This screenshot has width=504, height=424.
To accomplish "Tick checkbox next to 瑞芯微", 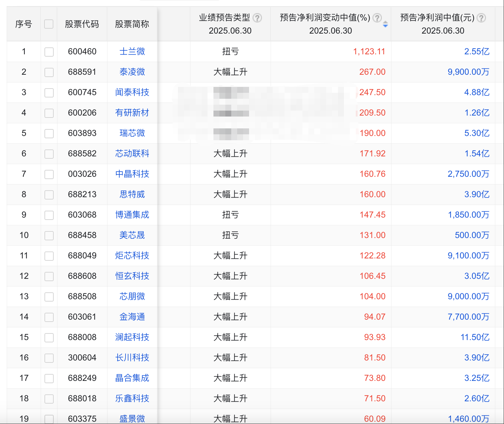I will click(x=49, y=133).
